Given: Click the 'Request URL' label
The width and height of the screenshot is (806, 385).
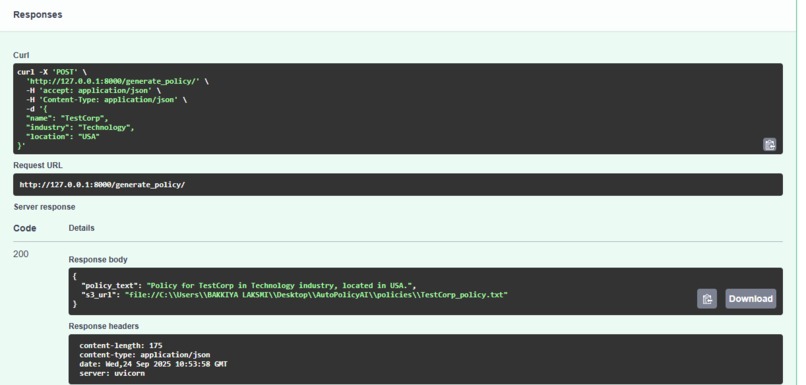Looking at the screenshot, I should click(x=38, y=166).
